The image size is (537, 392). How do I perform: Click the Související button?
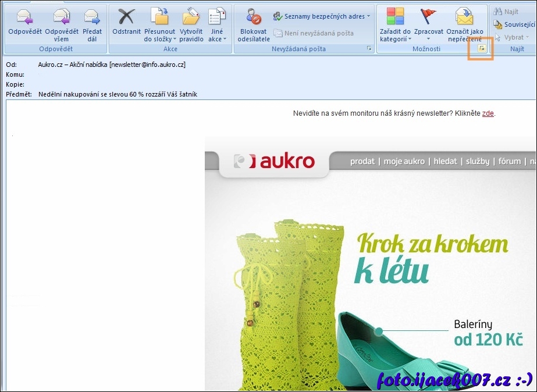pyautogui.click(x=514, y=24)
